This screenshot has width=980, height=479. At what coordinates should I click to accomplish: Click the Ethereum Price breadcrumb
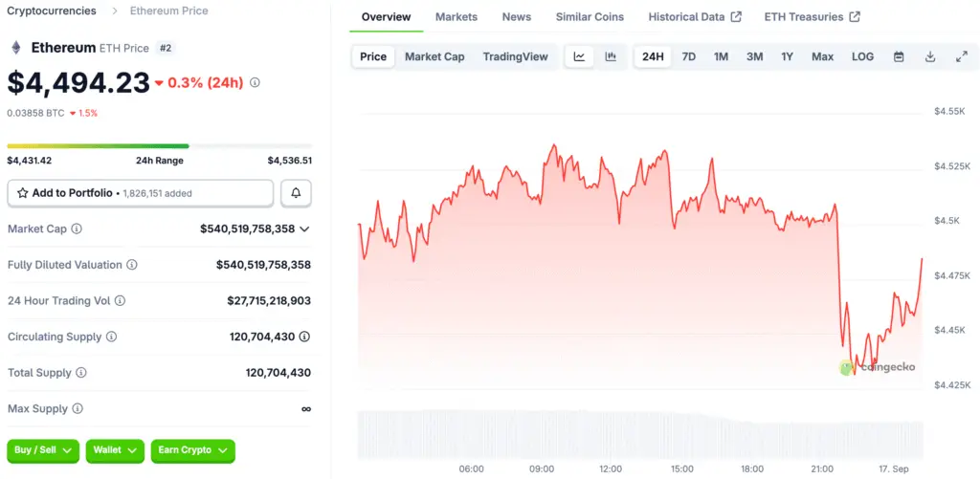168,11
